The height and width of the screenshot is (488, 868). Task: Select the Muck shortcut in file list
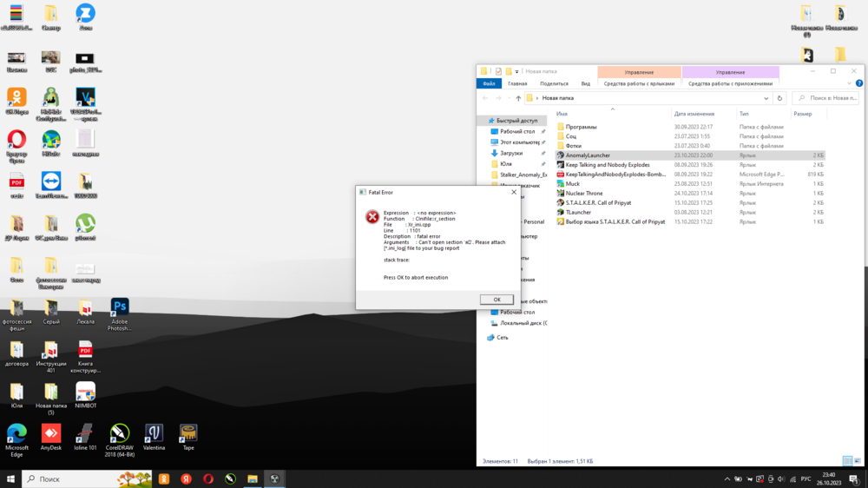[x=572, y=184]
